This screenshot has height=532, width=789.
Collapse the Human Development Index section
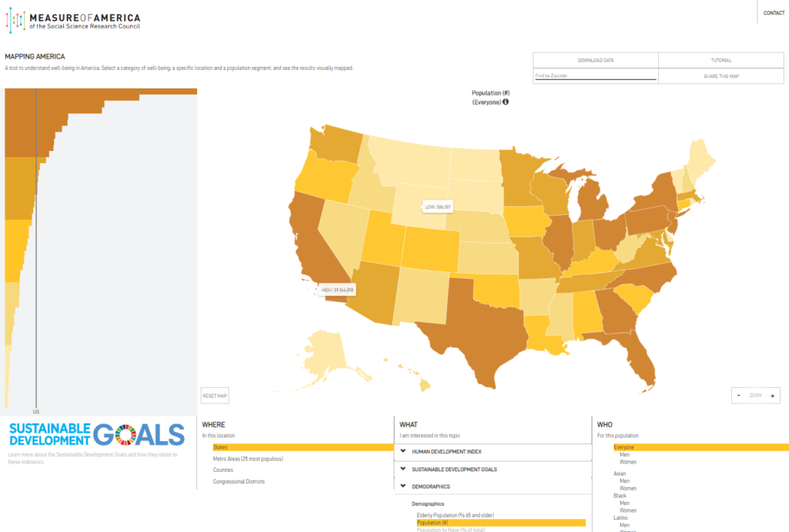tap(402, 452)
